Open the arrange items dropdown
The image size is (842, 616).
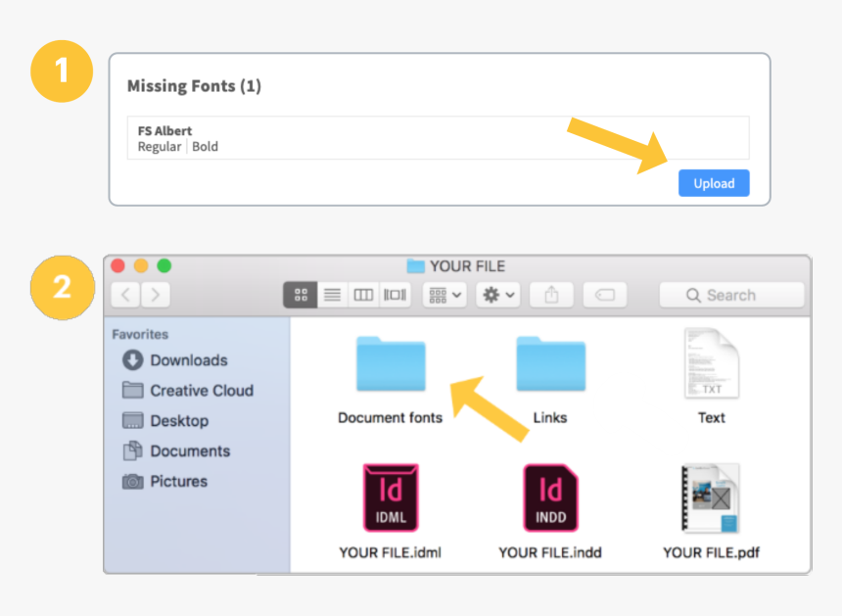tap(444, 295)
